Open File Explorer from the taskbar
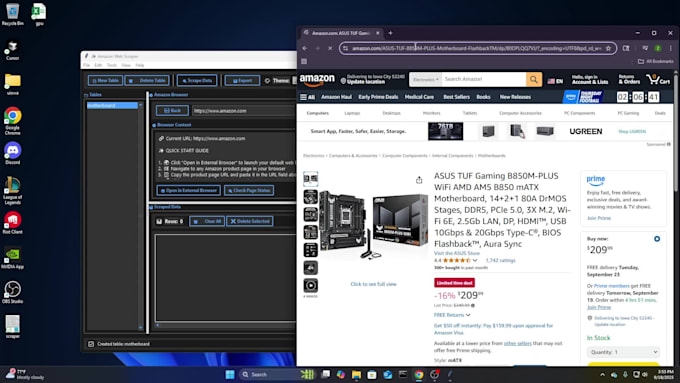 pos(356,374)
